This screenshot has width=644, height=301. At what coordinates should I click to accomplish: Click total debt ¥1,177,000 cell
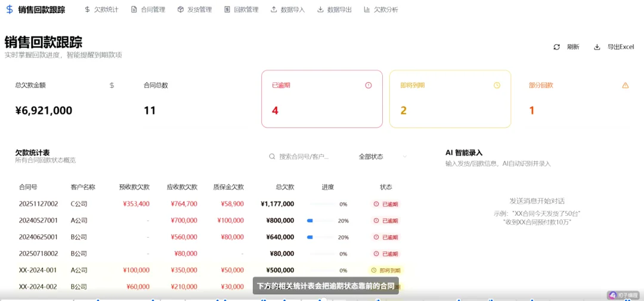pos(277,204)
